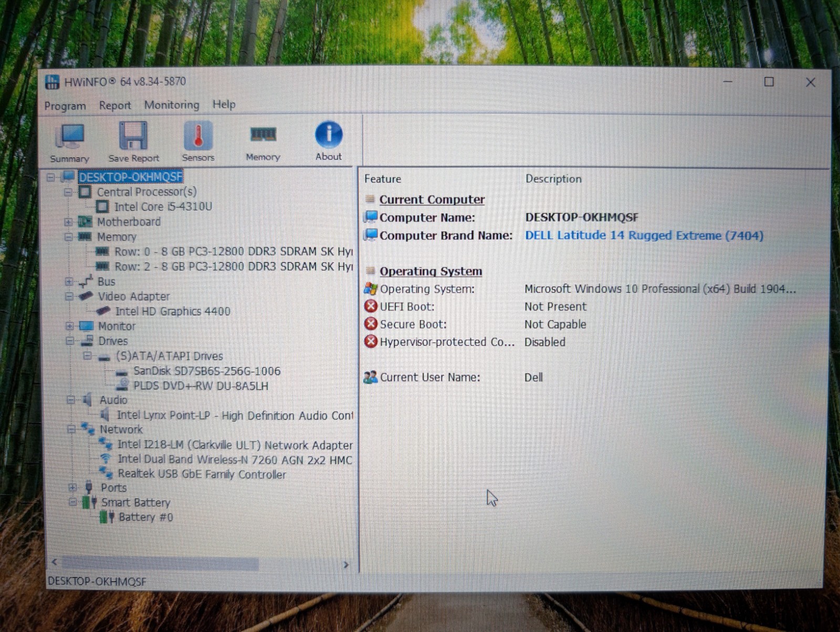Viewport: 840px width, 632px height.
Task: Open the Program menu
Action: pyautogui.click(x=65, y=106)
